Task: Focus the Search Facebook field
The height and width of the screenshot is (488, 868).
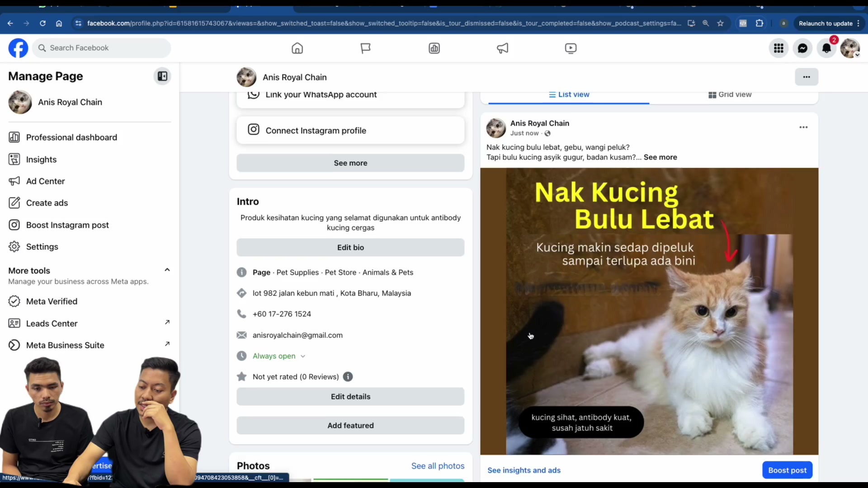Action: click(x=102, y=48)
